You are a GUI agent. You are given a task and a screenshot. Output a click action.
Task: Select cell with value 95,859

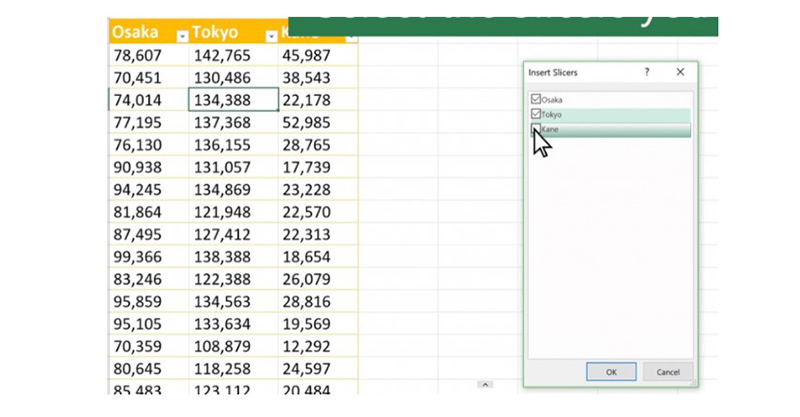149,302
